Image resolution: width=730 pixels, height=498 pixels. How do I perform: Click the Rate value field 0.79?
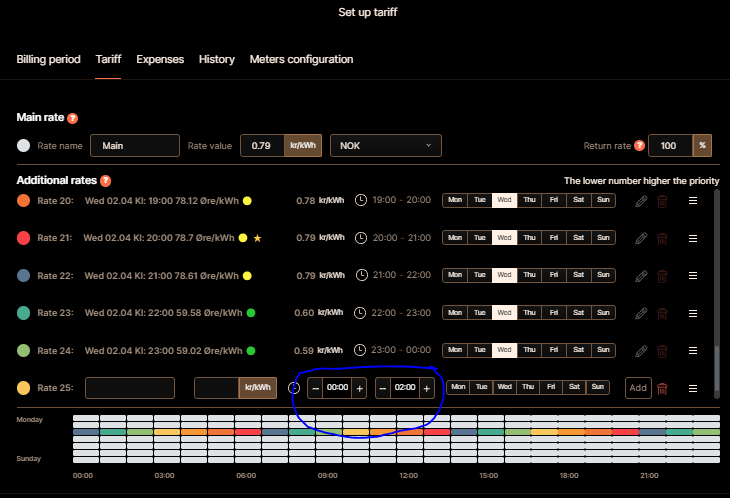pyautogui.click(x=263, y=146)
